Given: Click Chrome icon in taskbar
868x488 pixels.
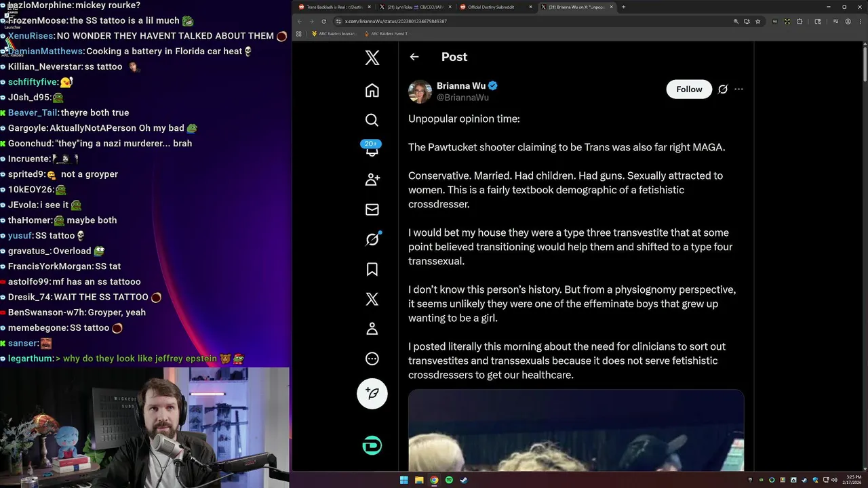Looking at the screenshot, I should tap(434, 480).
